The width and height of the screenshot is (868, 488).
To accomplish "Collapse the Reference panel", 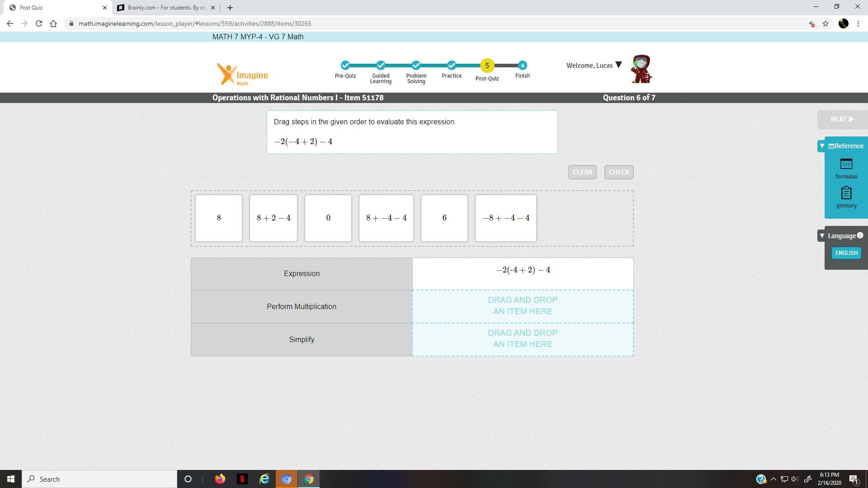I will [822, 146].
